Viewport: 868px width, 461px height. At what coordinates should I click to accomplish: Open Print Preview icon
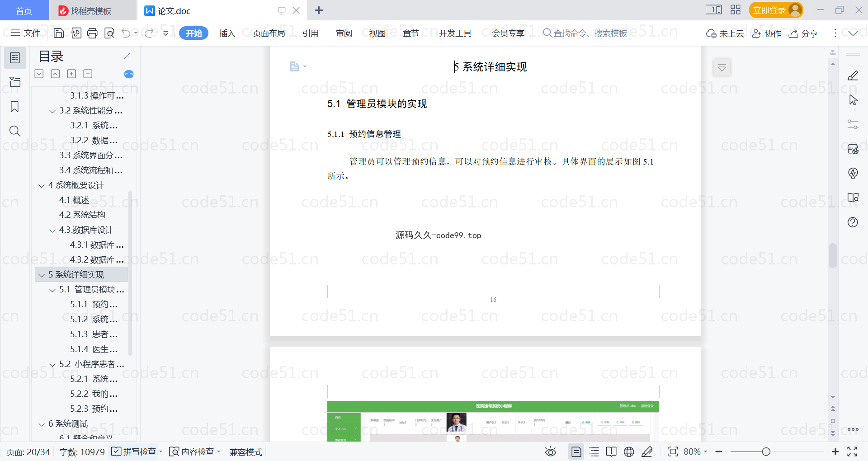(x=109, y=33)
